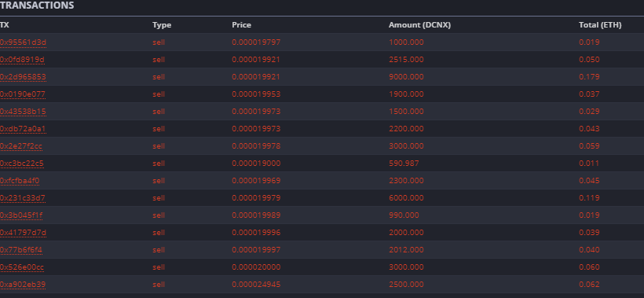Open transaction link 0x3b045f1f
Image resolution: width=644 pixels, height=298 pixels.
[21, 215]
